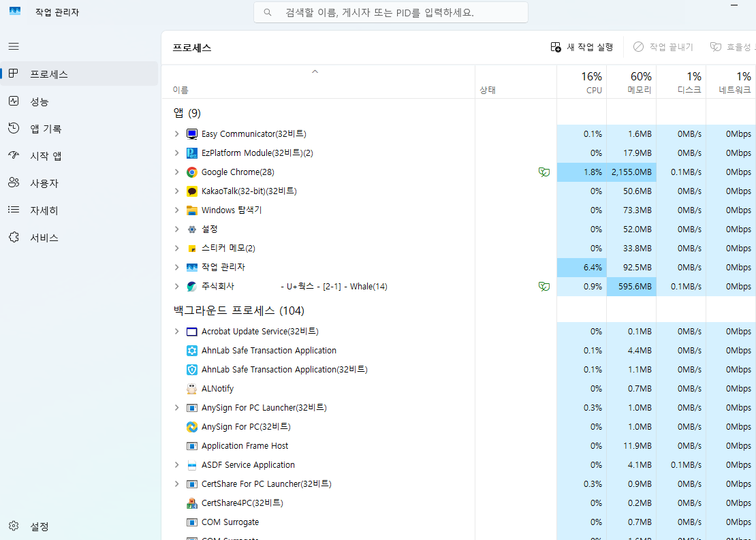Viewport: 756px width, 540px height.
Task: Open the 프로세스 tab in the sidebar
Action: pyautogui.click(x=79, y=74)
